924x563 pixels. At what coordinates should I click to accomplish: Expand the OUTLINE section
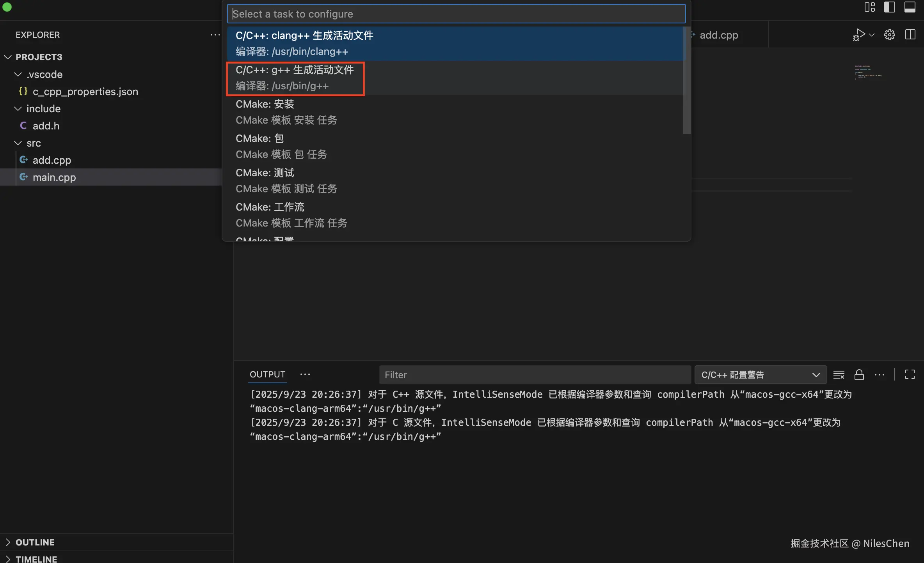(35, 542)
